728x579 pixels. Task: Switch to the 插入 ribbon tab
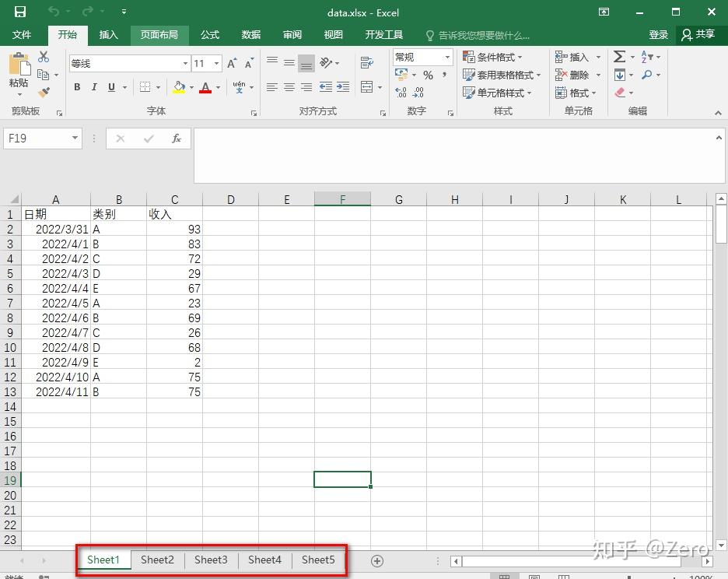(x=108, y=34)
